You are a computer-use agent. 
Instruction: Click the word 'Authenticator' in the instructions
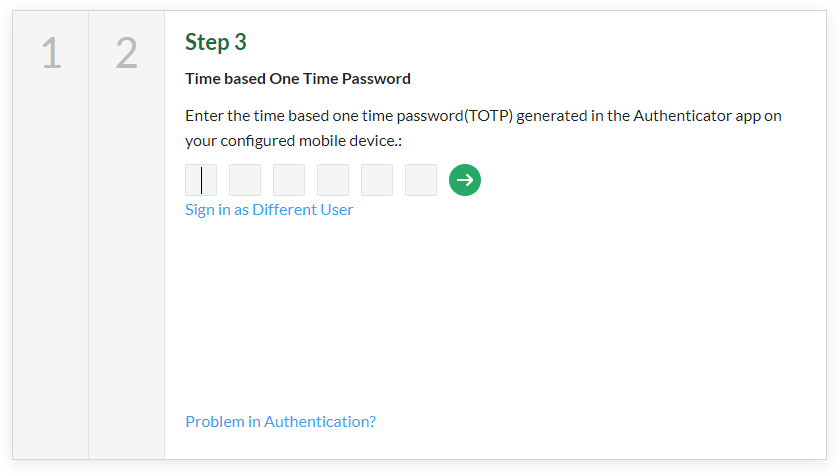[680, 116]
